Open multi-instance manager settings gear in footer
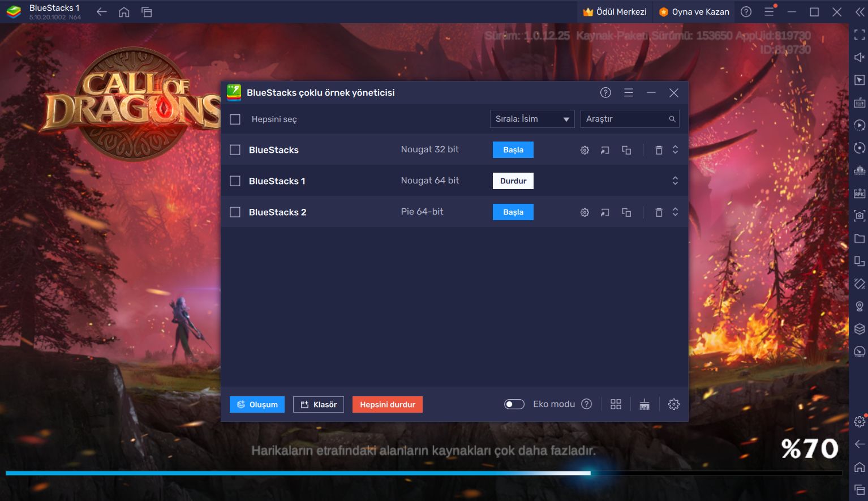 coord(673,404)
